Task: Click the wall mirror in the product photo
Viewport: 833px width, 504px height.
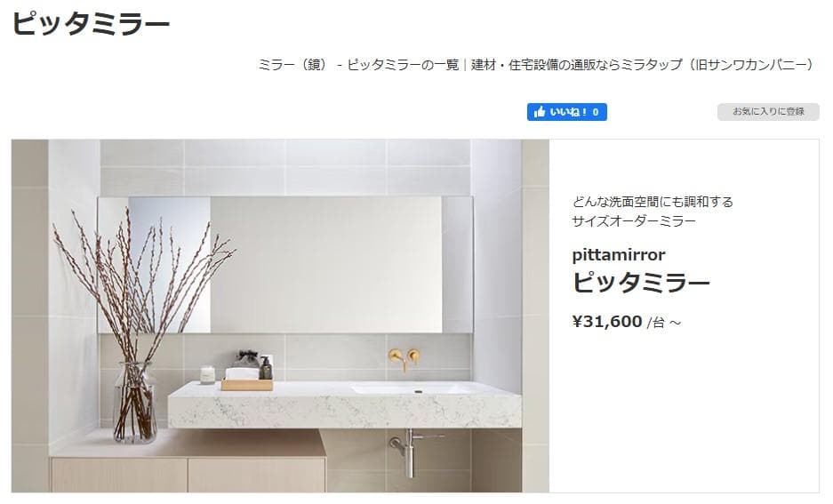Action: (x=284, y=265)
